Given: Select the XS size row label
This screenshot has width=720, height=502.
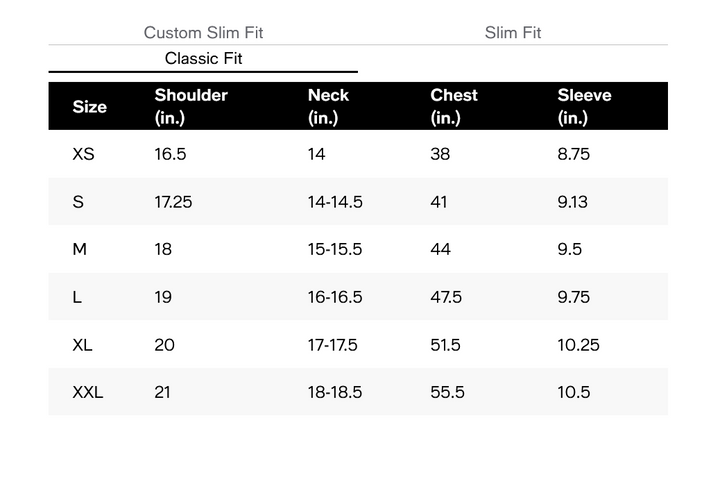Looking at the screenshot, I should 83,154.
